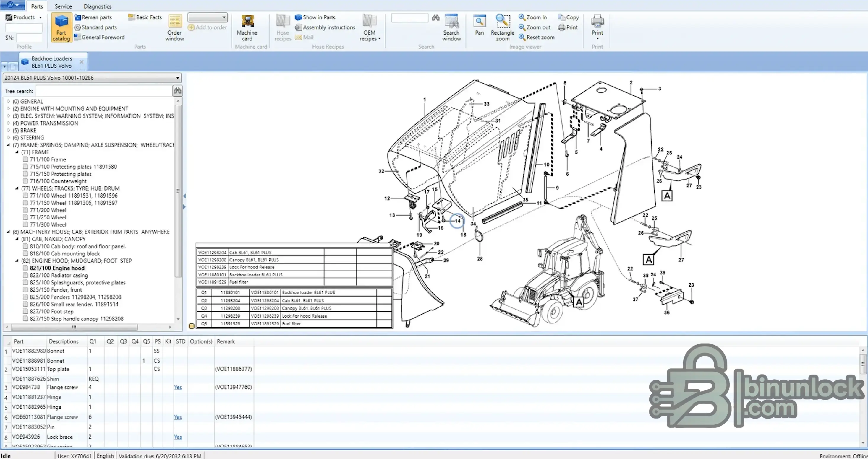This screenshot has width=868, height=459.
Task: Check the 711/100 Frame checkbox
Action: tap(25, 159)
